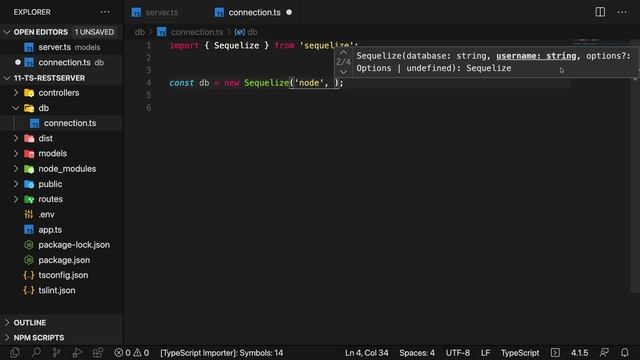Click the 'node' string argument
This screenshot has width=640, height=360.
tap(309, 83)
